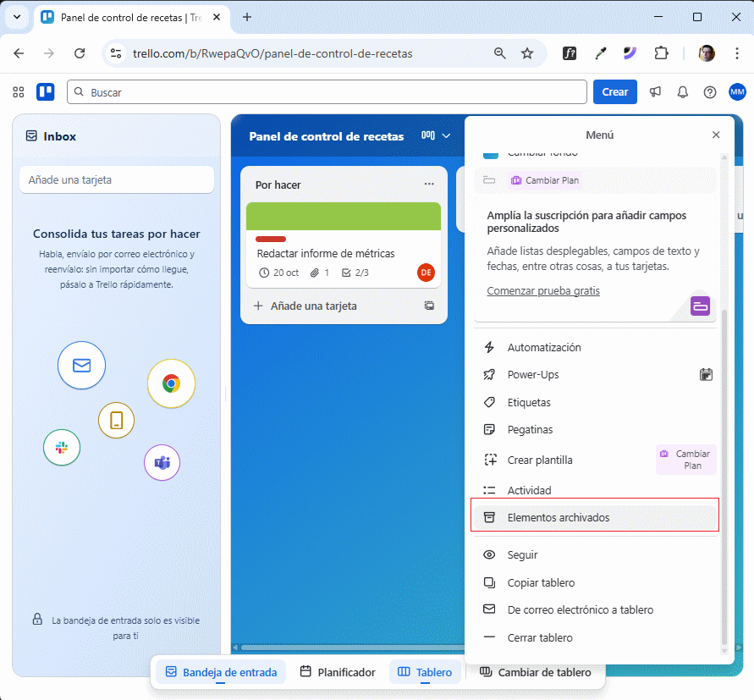754x700 pixels.
Task: Open the board visibility dropdown chevron
Action: [x=447, y=135]
